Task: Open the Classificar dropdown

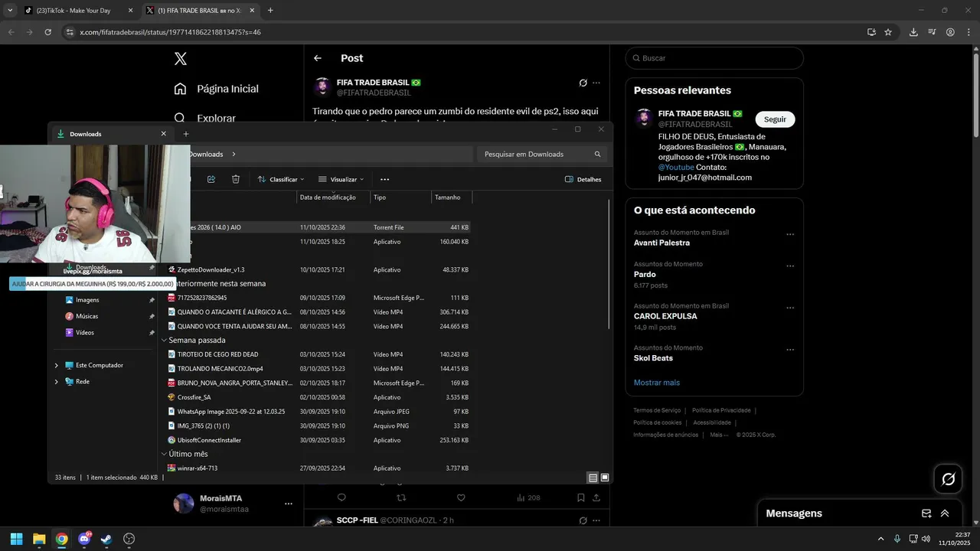Action: tap(281, 179)
